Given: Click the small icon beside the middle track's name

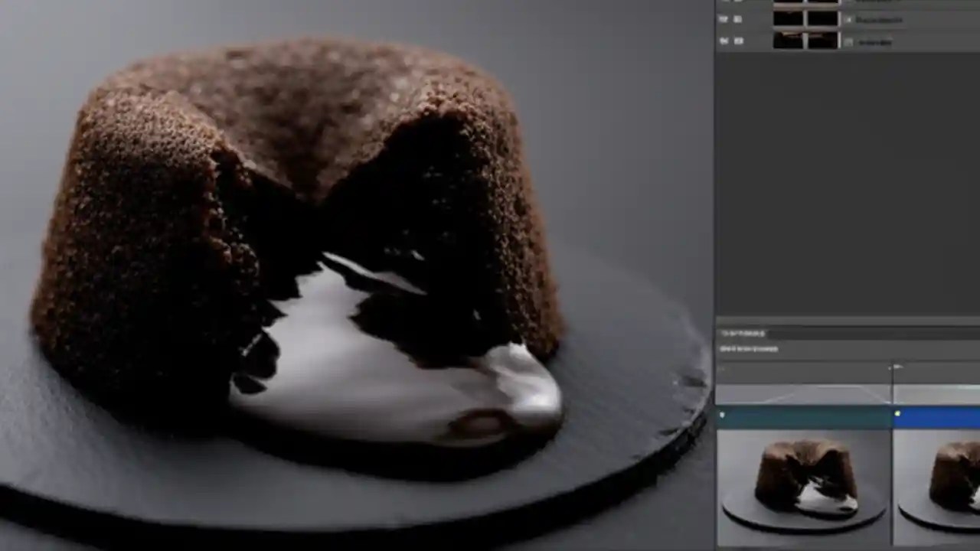Looking at the screenshot, I should click(849, 20).
